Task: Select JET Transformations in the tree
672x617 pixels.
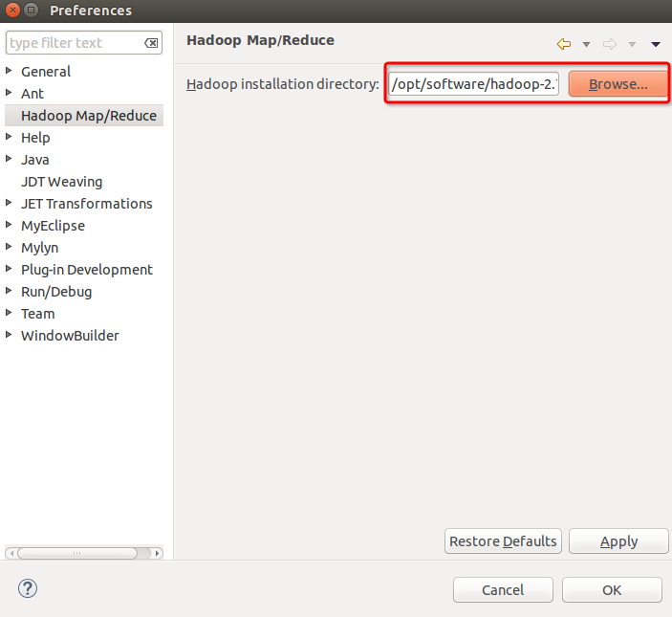Action: pos(87,204)
